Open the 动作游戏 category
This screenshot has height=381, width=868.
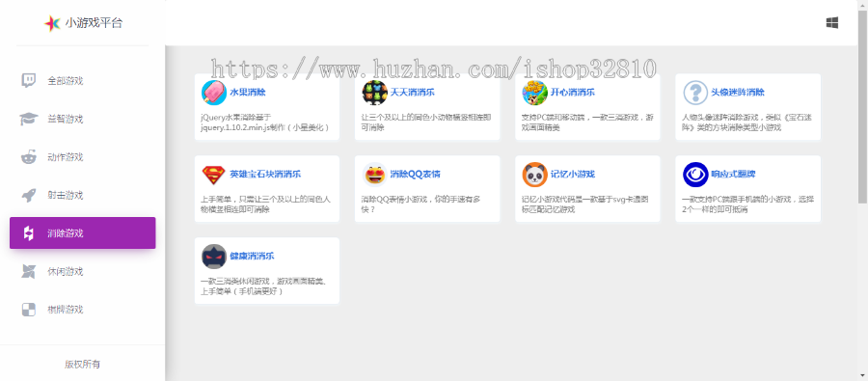[x=83, y=157]
